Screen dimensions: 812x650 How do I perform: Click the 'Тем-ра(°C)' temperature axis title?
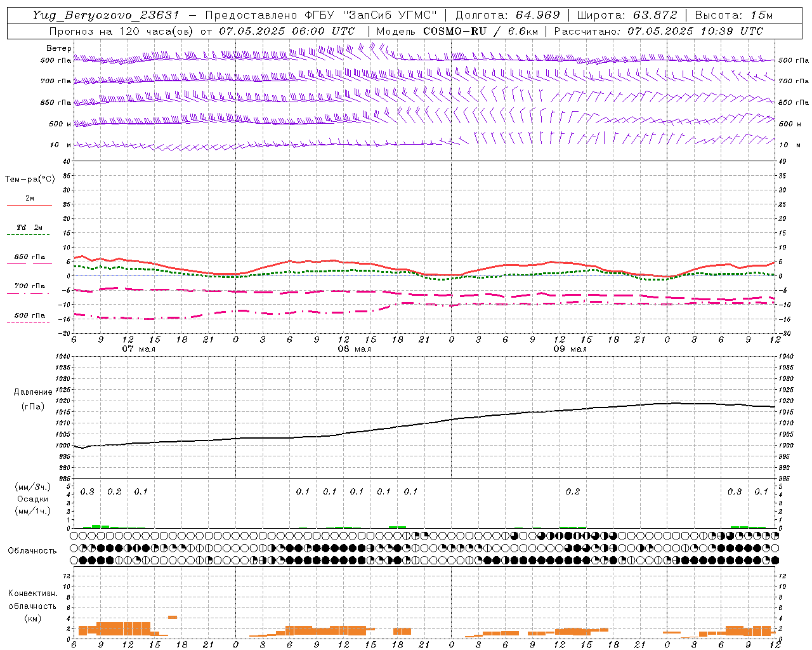[30, 180]
